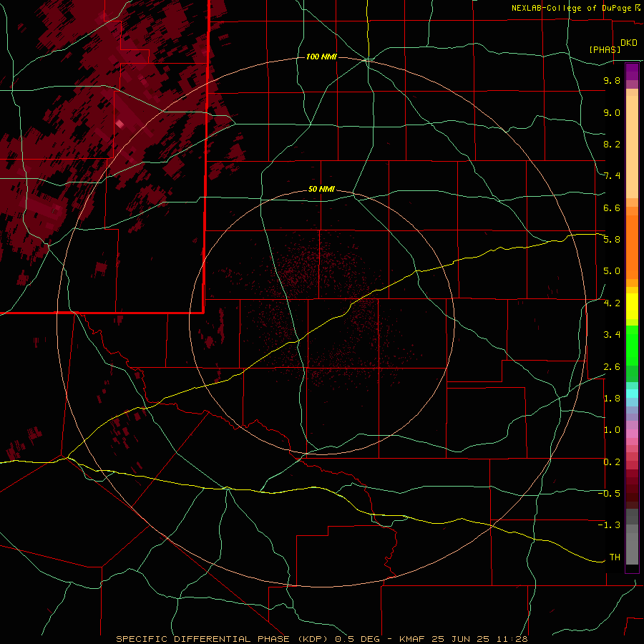This screenshot has height=644, width=644.
Task: Select the 6.6 scale value
Action: coord(612,208)
